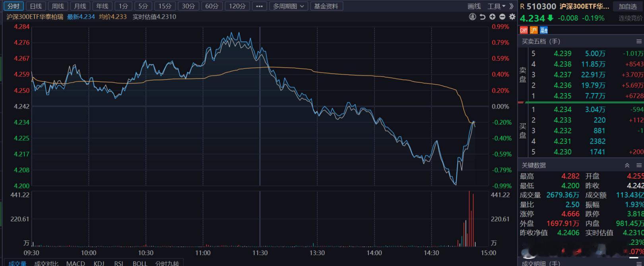The width and height of the screenshot is (644, 266).
Task: Collapse the 关键数据 section with the double chevron
Action: pyautogui.click(x=627, y=165)
